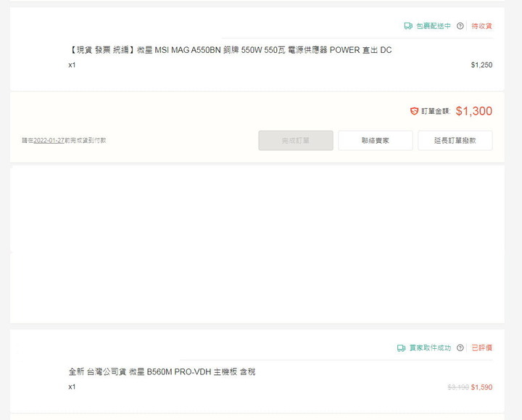Open the help icon next to 買家取件成功

[460, 347]
